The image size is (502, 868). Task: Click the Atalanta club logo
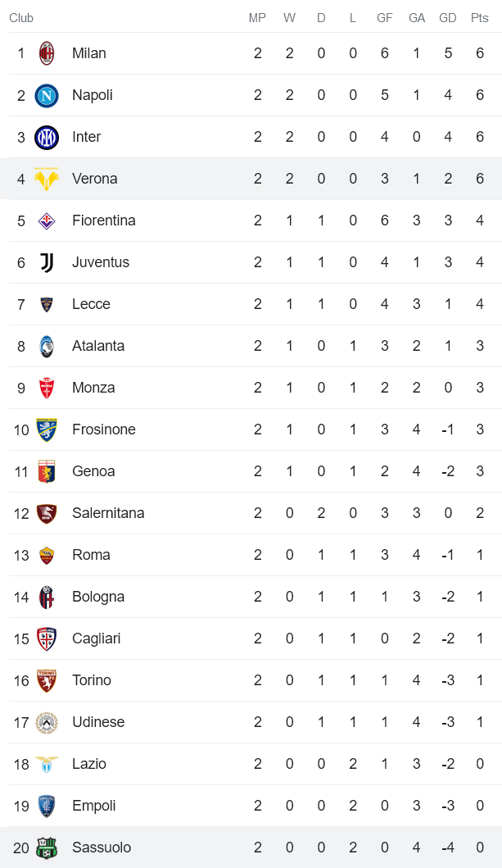(47, 346)
